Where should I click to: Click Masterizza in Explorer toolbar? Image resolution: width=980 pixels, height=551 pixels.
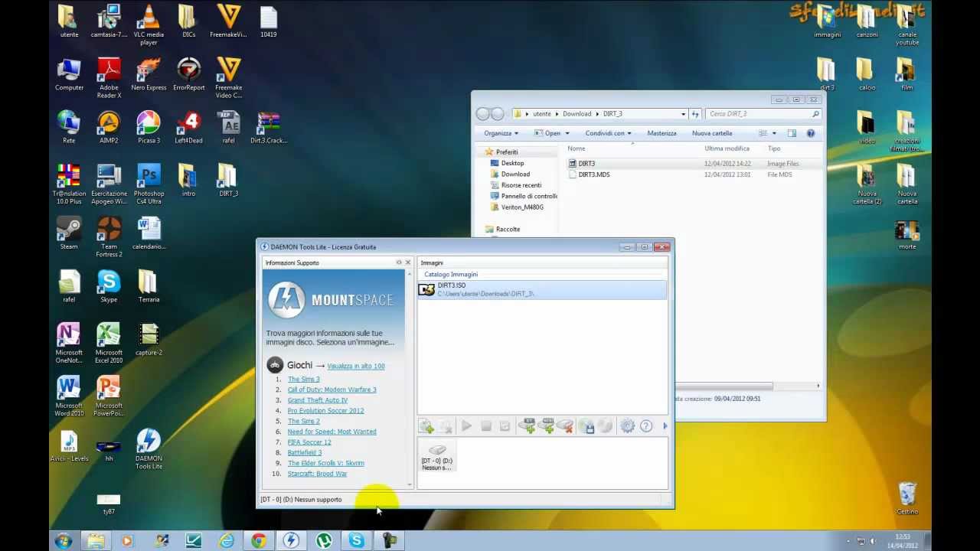point(661,133)
